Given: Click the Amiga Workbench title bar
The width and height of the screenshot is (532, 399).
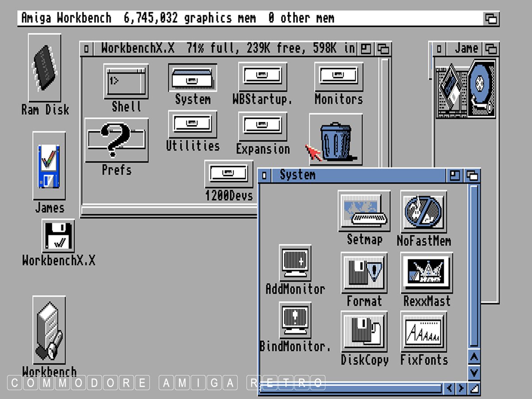Looking at the screenshot, I should click(248, 19).
